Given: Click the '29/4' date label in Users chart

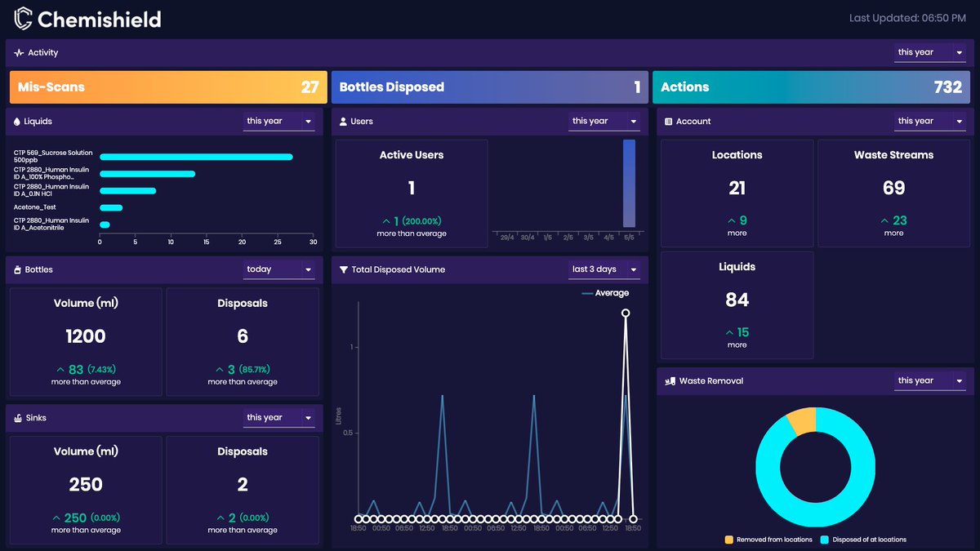Looking at the screenshot, I should 507,238.
